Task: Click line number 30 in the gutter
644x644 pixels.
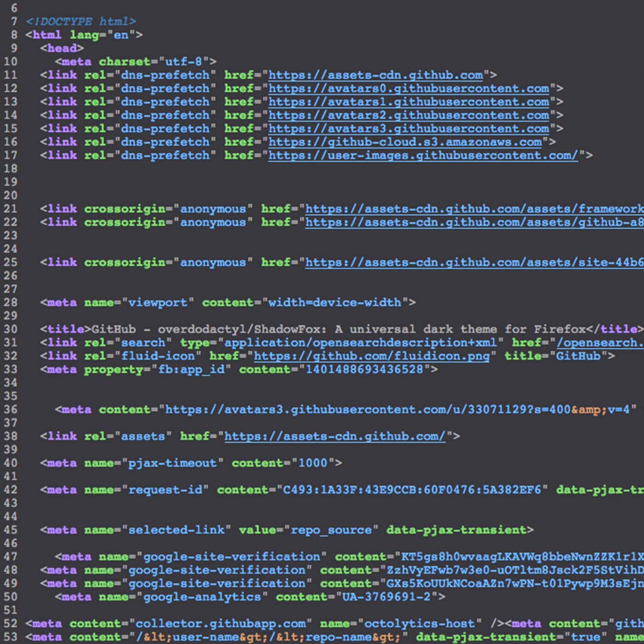Action: click(x=11, y=329)
